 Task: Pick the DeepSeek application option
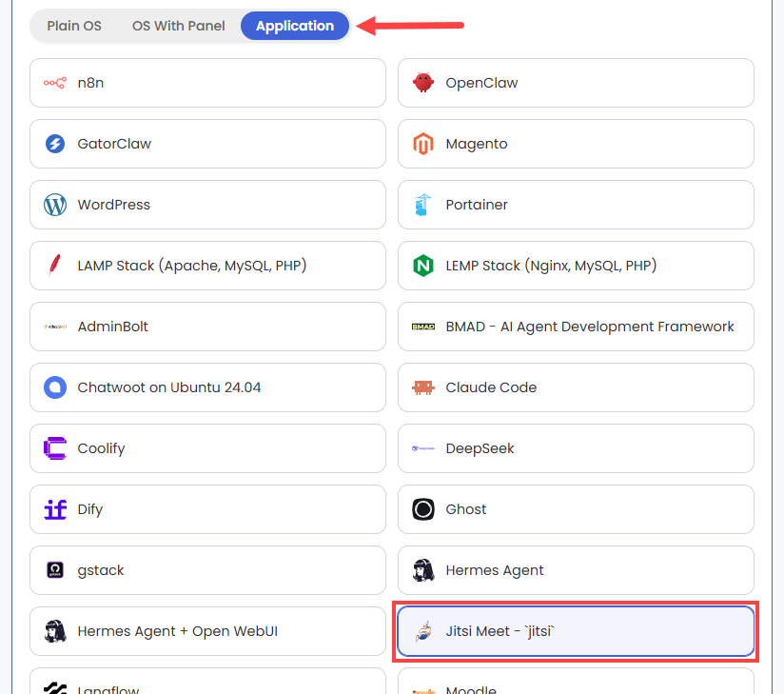point(576,448)
